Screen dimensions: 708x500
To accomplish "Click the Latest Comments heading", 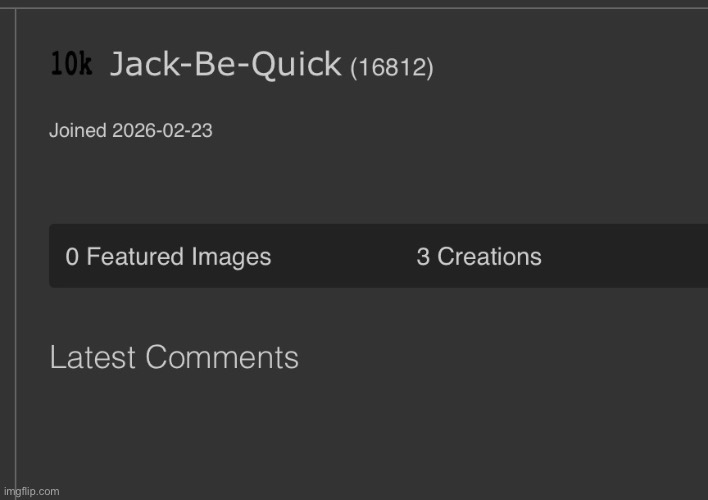I will pos(174,357).
